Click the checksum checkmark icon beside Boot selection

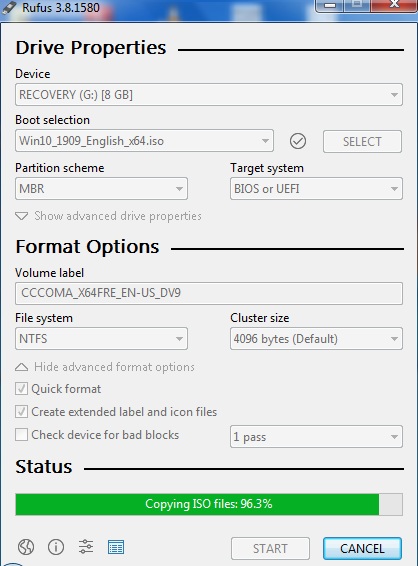pyautogui.click(x=298, y=141)
